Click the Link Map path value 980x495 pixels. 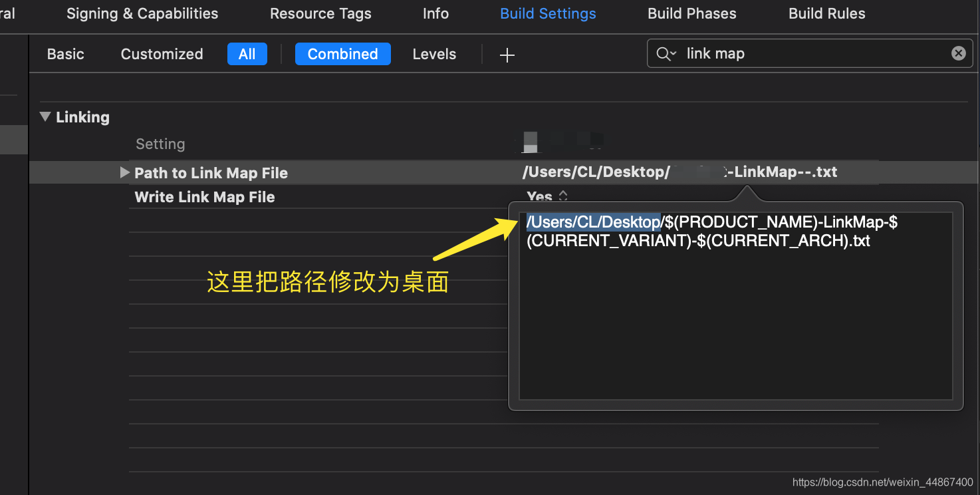(679, 172)
